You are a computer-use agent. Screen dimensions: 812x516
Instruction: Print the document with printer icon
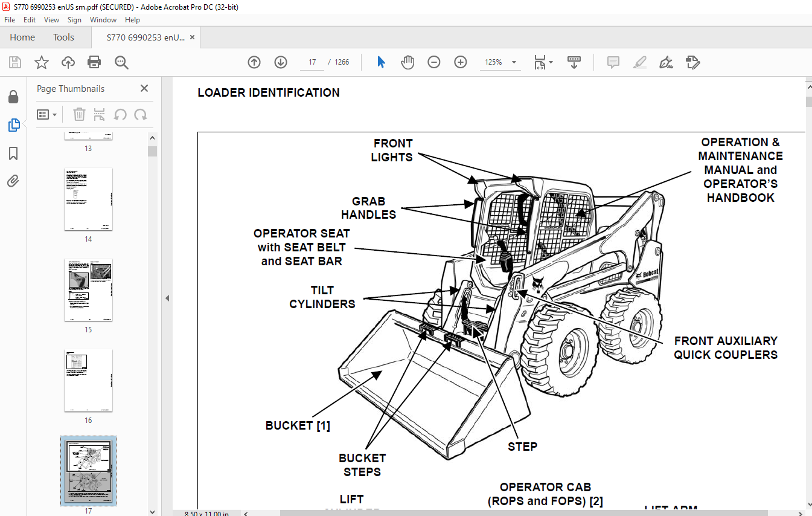(94, 62)
